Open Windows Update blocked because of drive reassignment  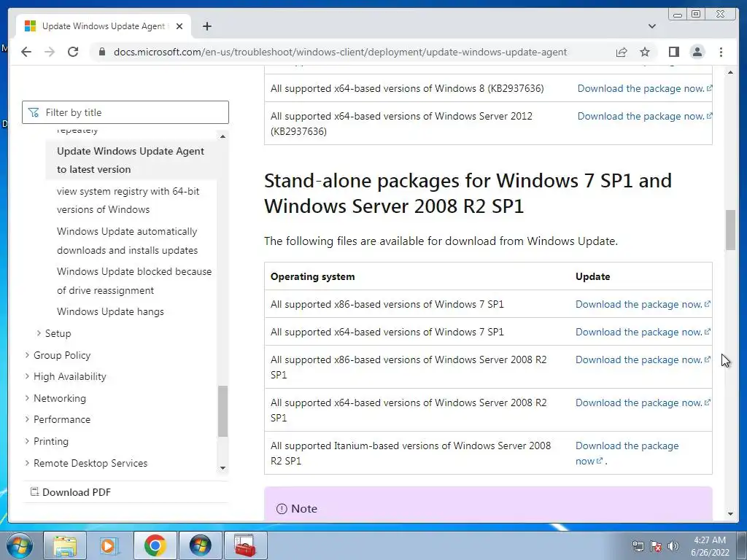(134, 281)
